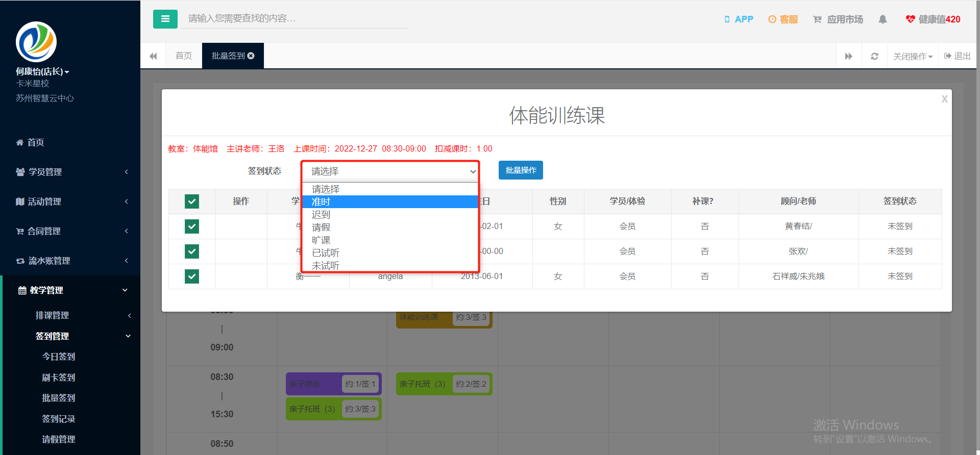Click the forward tabs right arrow
This screenshot has width=980, height=455.
pos(848,56)
